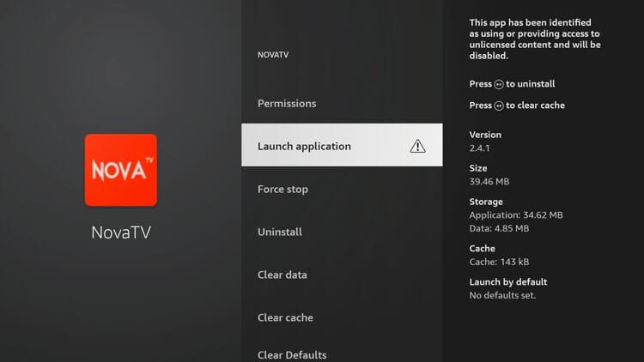Image resolution: width=644 pixels, height=362 pixels.
Task: Click the Size heading
Action: (478, 168)
